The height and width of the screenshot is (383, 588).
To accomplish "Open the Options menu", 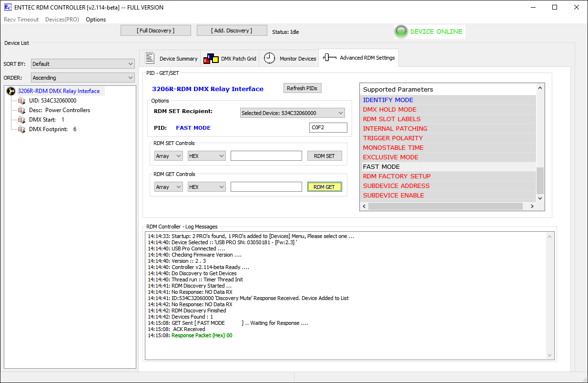I will (96, 20).
